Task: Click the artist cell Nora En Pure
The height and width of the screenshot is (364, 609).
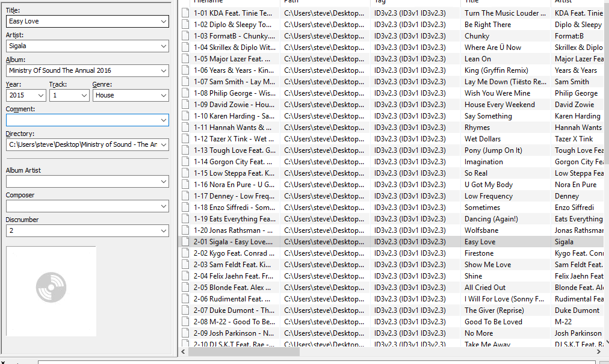Action: tap(575, 185)
